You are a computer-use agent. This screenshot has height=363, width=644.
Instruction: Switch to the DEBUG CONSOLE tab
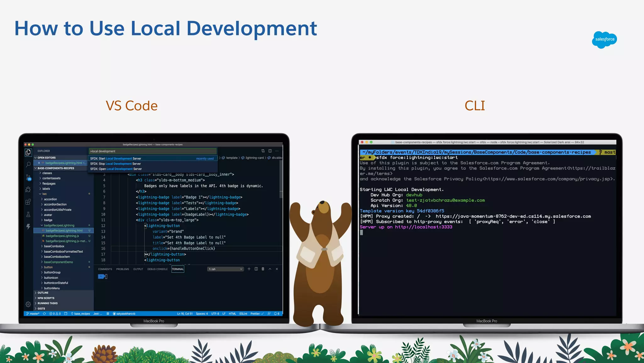pyautogui.click(x=157, y=269)
